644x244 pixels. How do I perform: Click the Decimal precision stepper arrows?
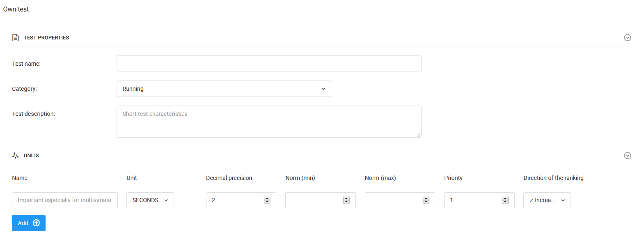pos(267,200)
